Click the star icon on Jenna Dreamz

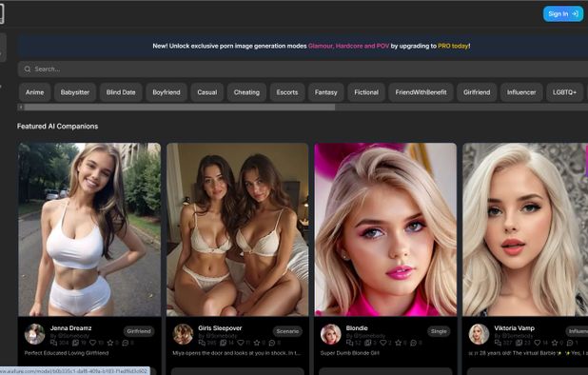click(109, 343)
